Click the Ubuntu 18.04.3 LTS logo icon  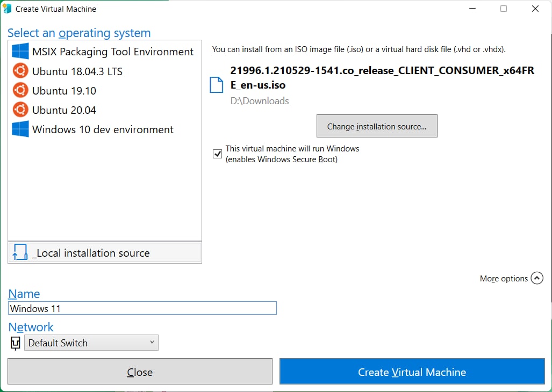coord(20,71)
